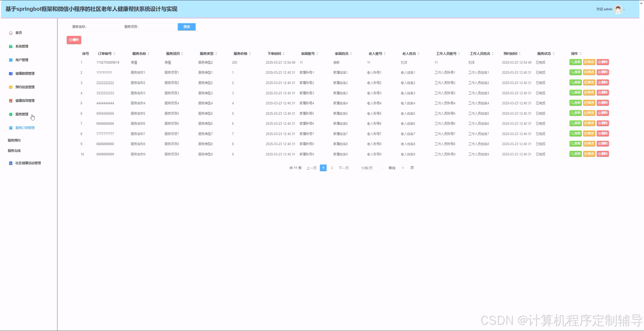Click the 服务名称 search input field
644x331 pixels.
tap(106, 27)
